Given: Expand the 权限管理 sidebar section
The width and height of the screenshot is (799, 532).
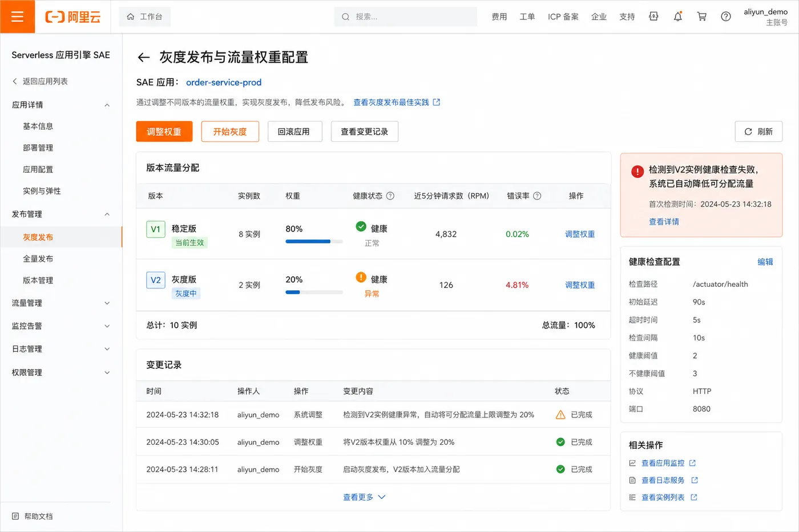Looking at the screenshot, I should (107, 372).
